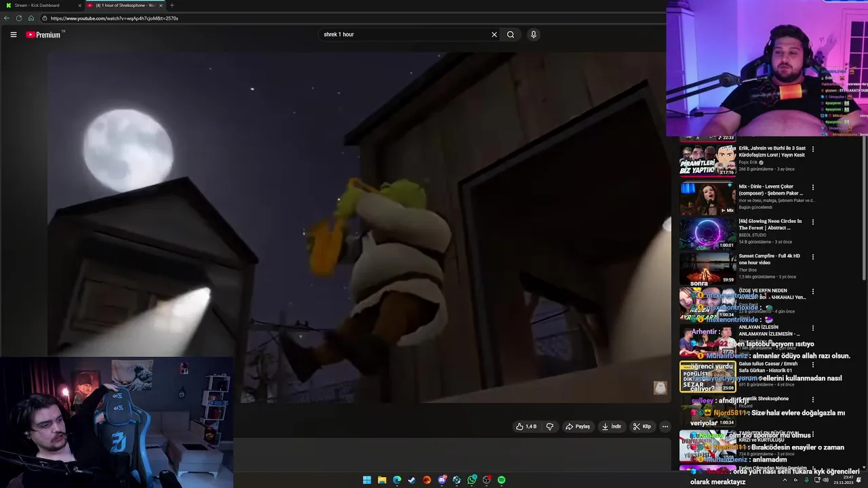
Task: Open options for Erlik, Jahrein ve Burhi video
Action: click(813, 149)
